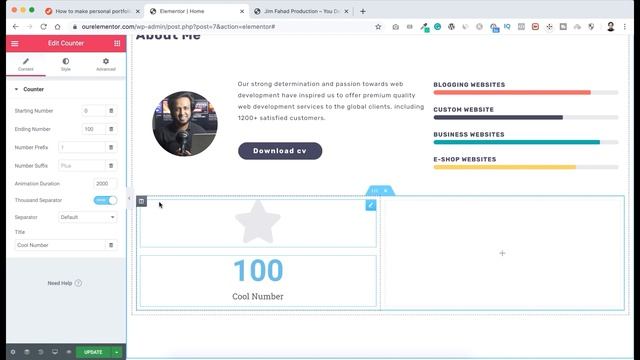Click the Need Help link
The width and height of the screenshot is (640, 360).
click(64, 283)
